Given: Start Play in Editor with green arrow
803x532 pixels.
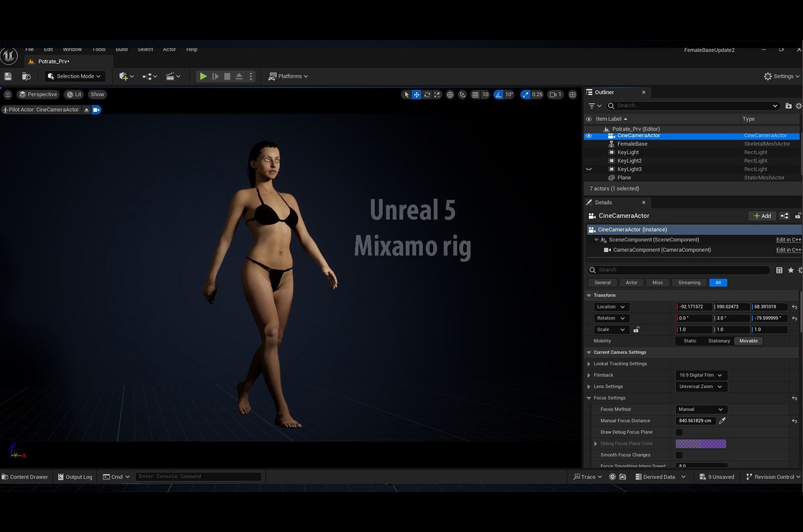Looking at the screenshot, I should click(x=203, y=76).
